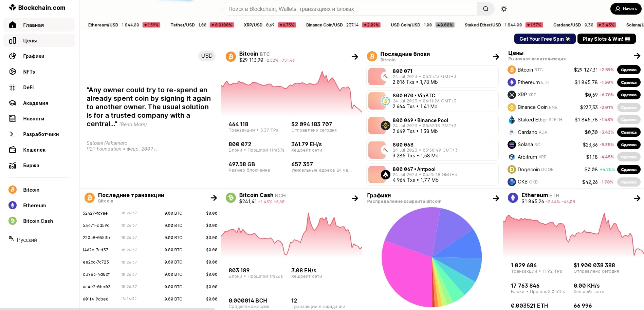Open Последние транзакции arrow
This screenshot has height=310, width=644.
[x=214, y=198]
